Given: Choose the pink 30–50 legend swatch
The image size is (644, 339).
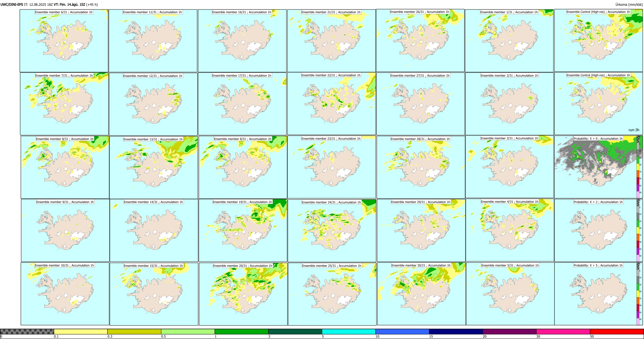Looking at the screenshot, I should pos(563,332).
